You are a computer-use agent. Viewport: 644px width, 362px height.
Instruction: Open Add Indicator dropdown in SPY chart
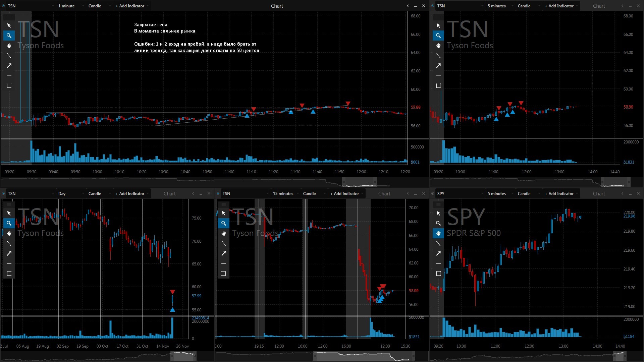pyautogui.click(x=561, y=194)
